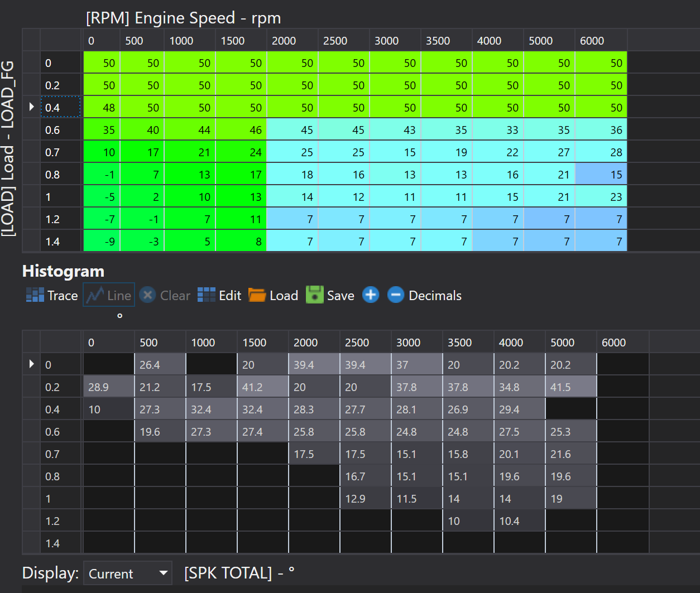
Task: Select the 6000 rpm column header in spark table
Action: [601, 40]
